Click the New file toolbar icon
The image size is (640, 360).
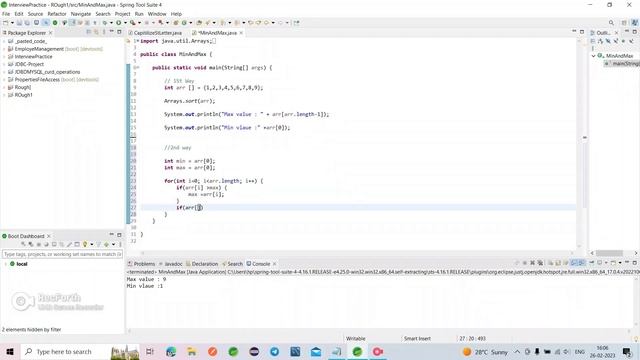point(6,23)
